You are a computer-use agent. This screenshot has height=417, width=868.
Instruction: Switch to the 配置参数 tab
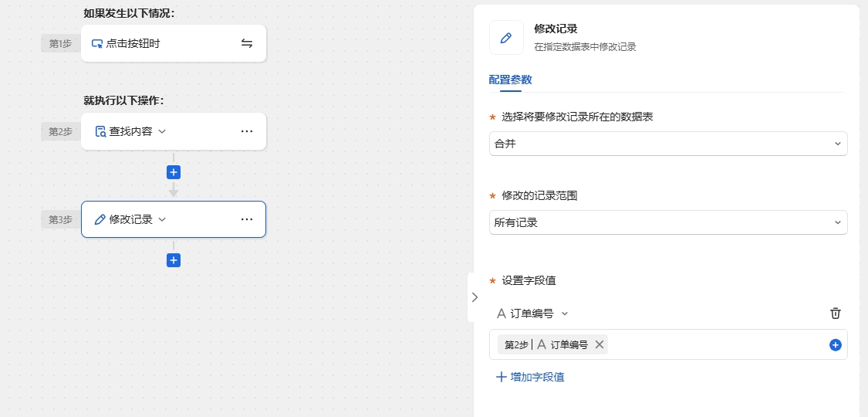(511, 80)
